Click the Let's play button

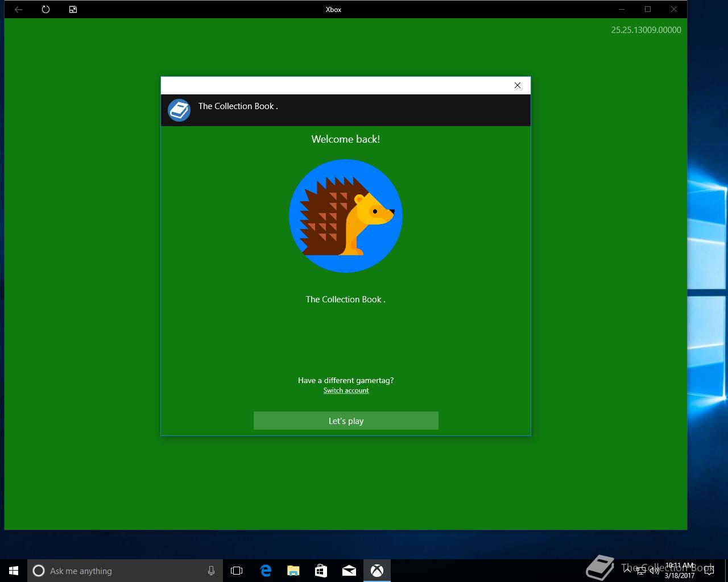pos(346,421)
